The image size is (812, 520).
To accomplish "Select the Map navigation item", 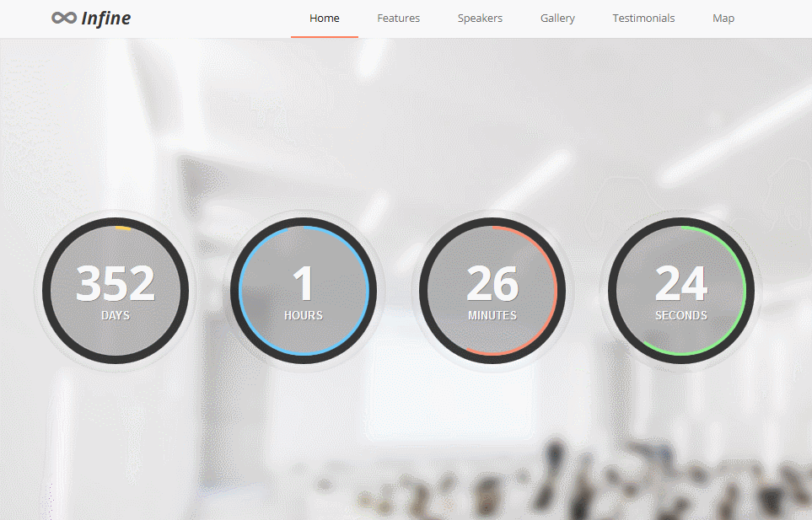I will point(723,18).
